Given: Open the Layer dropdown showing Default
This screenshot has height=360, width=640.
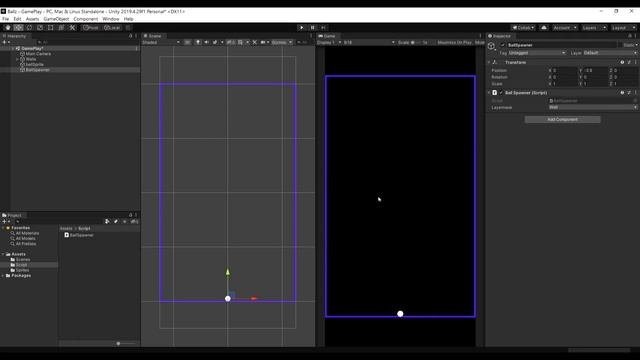Looking at the screenshot, I should (610, 53).
